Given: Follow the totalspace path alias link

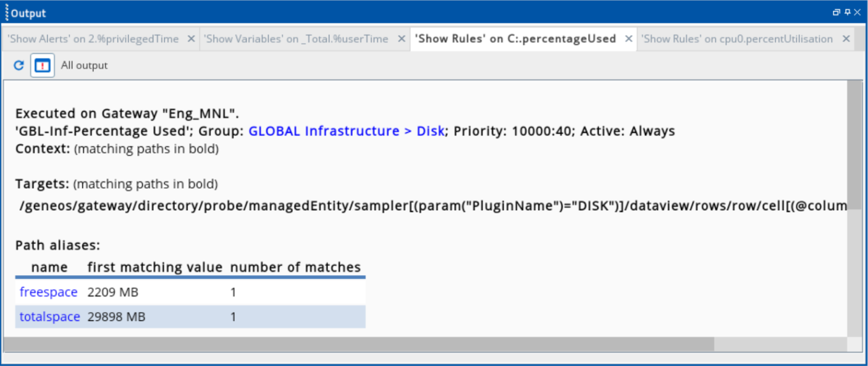Looking at the screenshot, I should click(x=49, y=317).
